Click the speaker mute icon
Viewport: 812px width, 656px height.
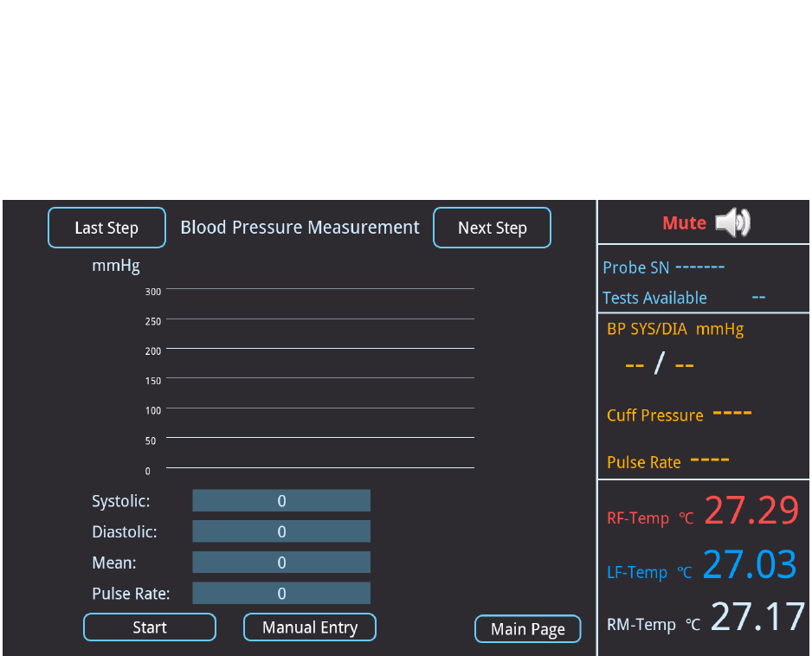coord(732,222)
